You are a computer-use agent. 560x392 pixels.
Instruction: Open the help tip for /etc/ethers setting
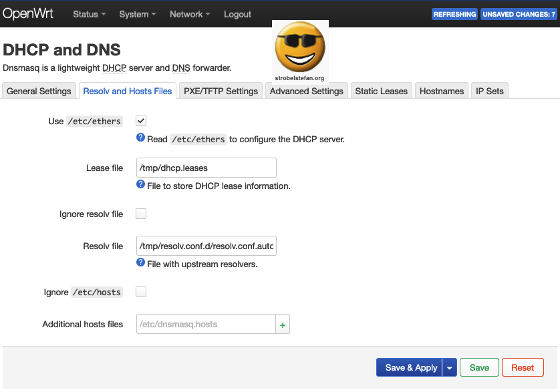(x=140, y=139)
